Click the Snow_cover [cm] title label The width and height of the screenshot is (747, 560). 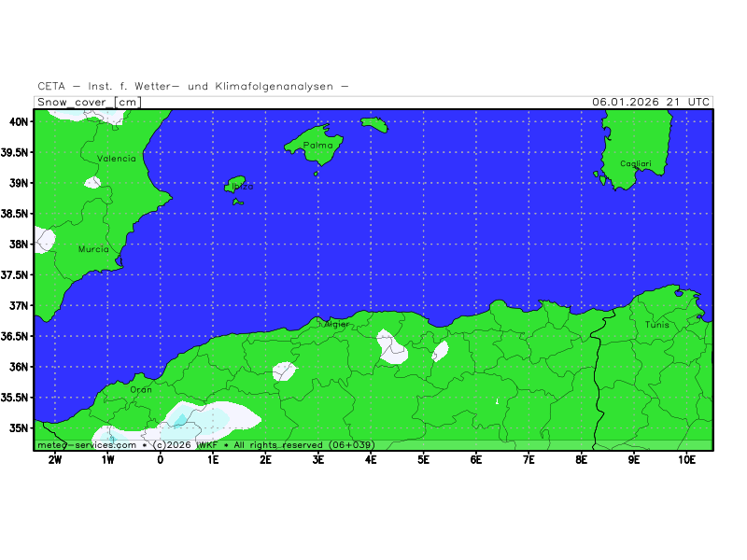pyautogui.click(x=89, y=102)
